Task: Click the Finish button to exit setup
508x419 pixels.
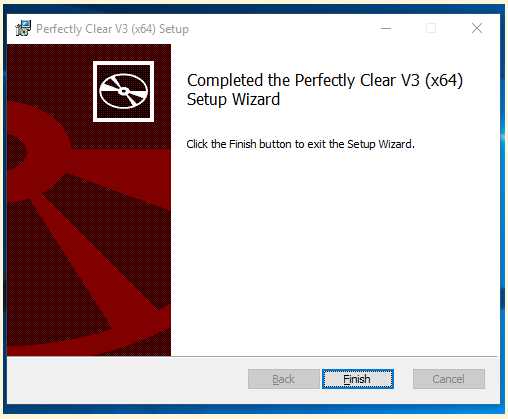Action: tap(358, 379)
